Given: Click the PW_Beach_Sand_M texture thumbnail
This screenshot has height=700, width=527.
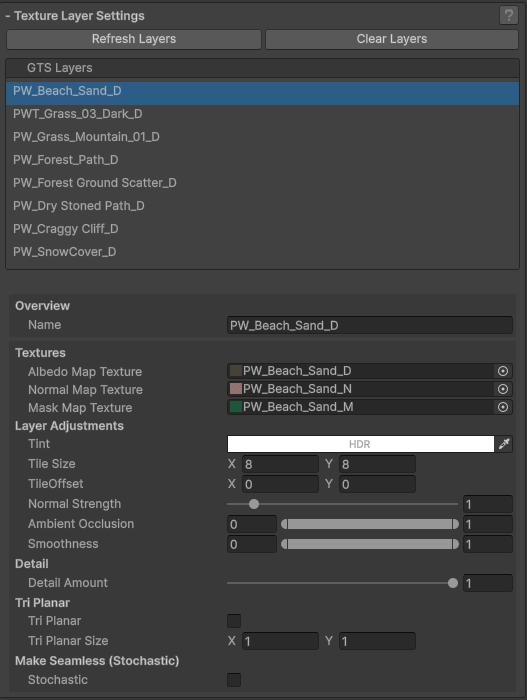Looking at the screenshot, I should 236,407.
